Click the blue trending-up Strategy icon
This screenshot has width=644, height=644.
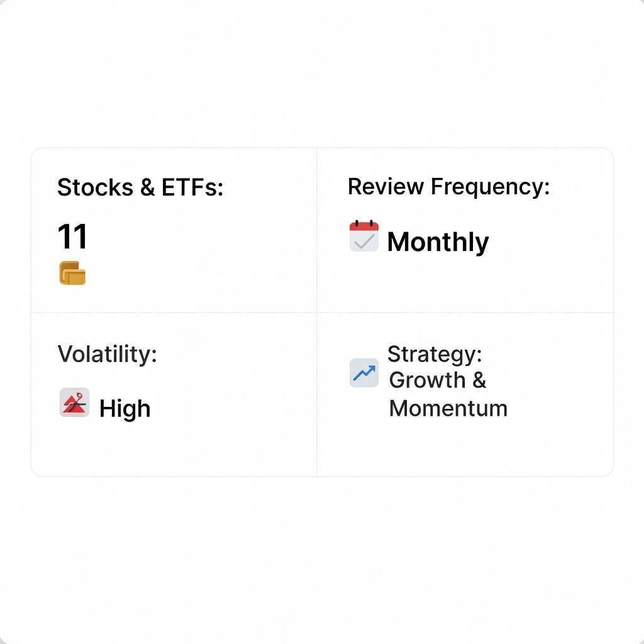point(364,373)
